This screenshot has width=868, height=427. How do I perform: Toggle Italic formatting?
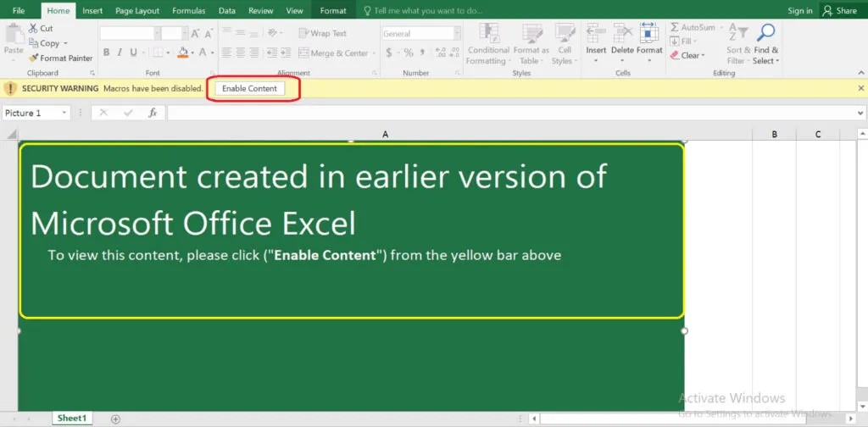[120, 53]
